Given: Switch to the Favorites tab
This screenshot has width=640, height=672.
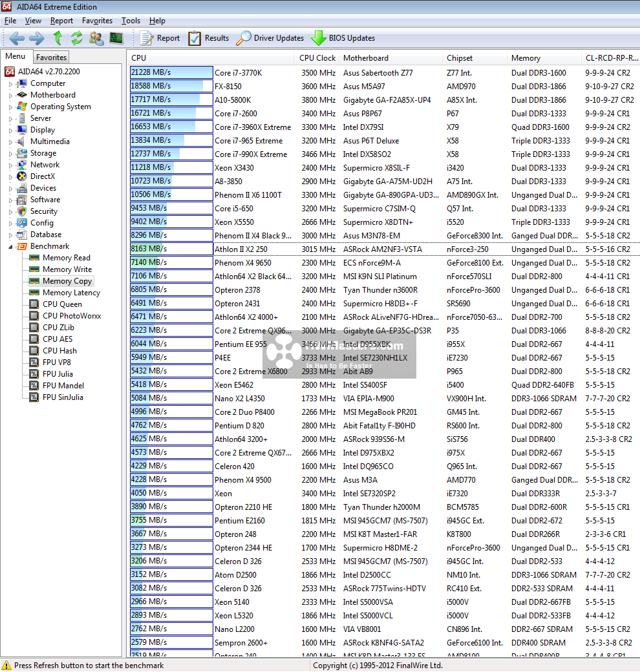Looking at the screenshot, I should coord(51,57).
